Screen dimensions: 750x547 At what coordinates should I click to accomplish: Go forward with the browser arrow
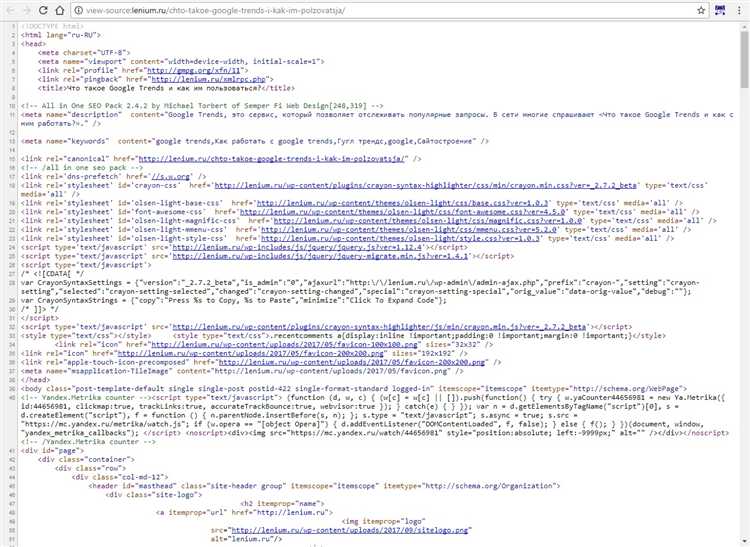(x=26, y=10)
